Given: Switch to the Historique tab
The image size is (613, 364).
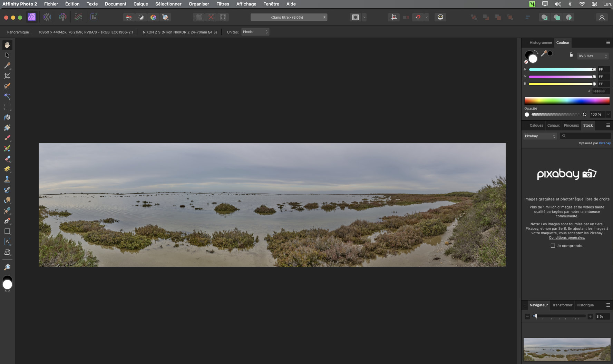Looking at the screenshot, I should pyautogui.click(x=585, y=305).
